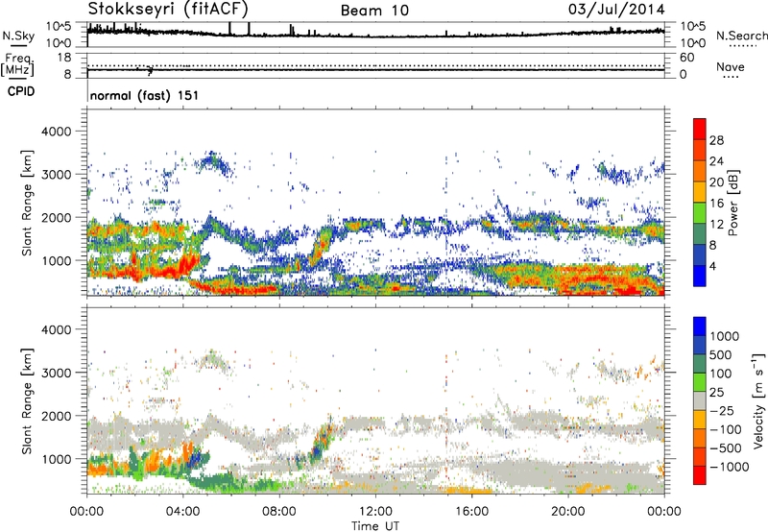Select the 12:00 time tick label
Image resolution: width=768 pixels, height=532 pixels.
(375, 512)
